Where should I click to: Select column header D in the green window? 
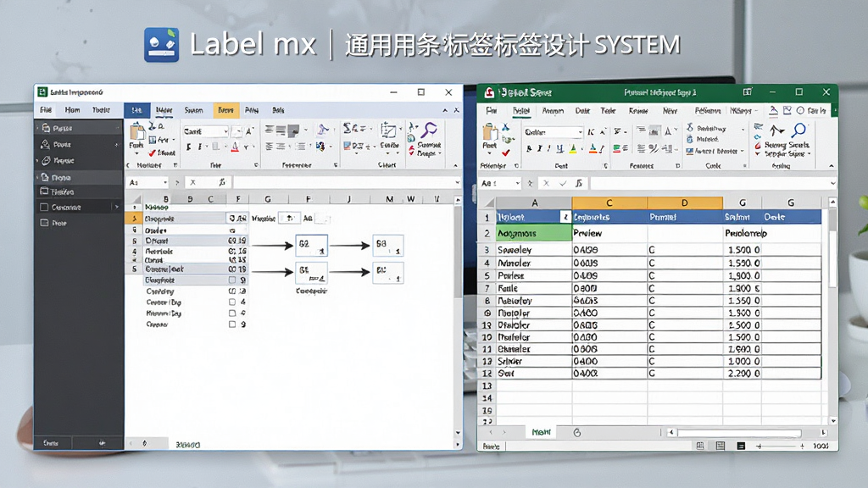coord(685,202)
